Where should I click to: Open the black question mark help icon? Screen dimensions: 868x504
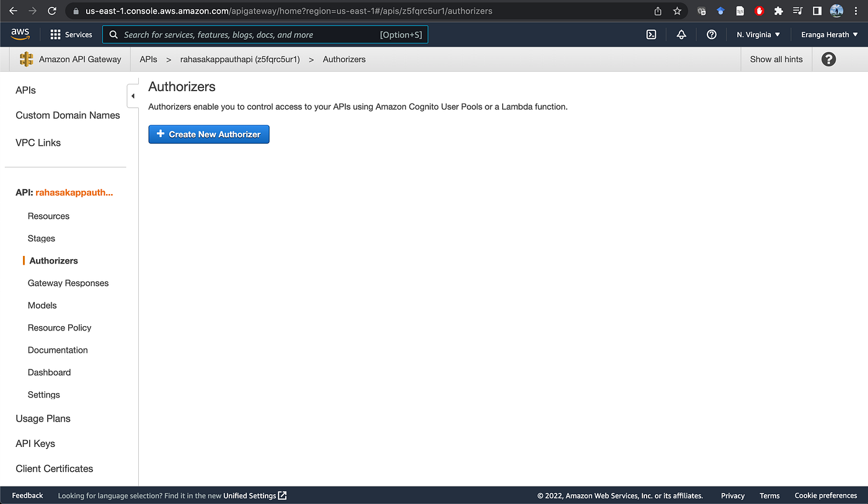(x=828, y=60)
